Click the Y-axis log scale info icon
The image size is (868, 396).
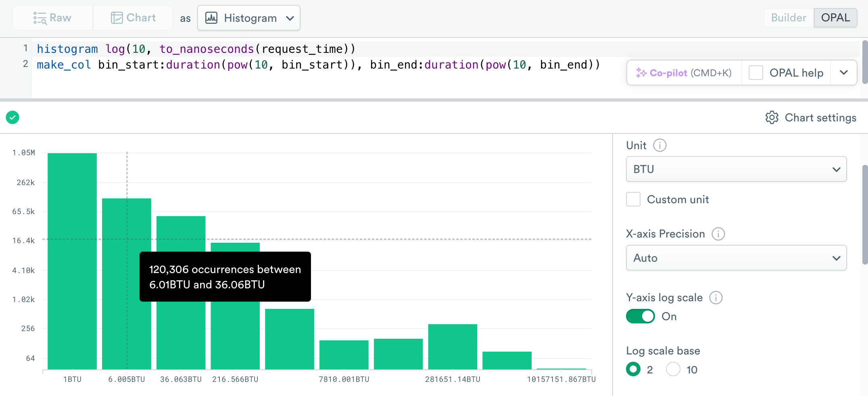716,298
